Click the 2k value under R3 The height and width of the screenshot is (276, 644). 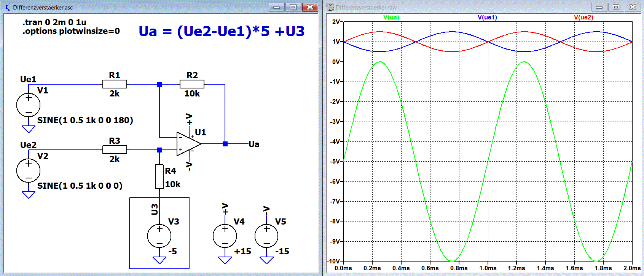point(115,159)
